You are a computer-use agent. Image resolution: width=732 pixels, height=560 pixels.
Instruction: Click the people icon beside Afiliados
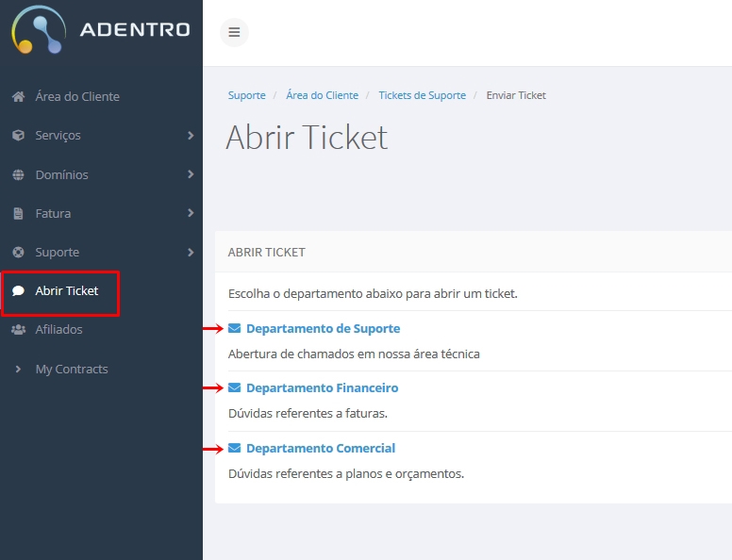[x=18, y=329]
